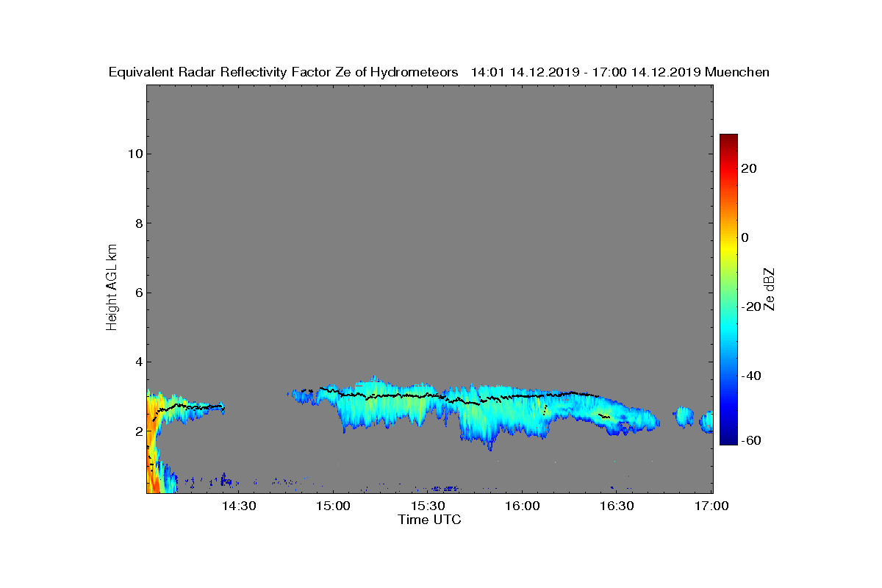Viewport: 882px width, 588px height.
Task: Click the colorbar value -40
Action: [x=750, y=376]
